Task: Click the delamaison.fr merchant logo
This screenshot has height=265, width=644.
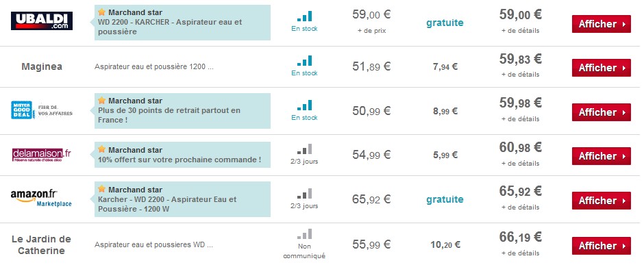Action: pyautogui.click(x=42, y=155)
